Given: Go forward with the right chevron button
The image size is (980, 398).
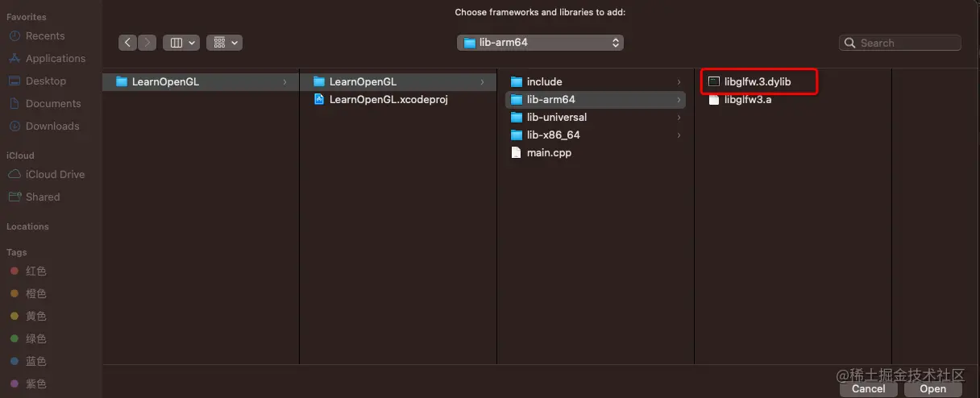Looking at the screenshot, I should [x=147, y=43].
